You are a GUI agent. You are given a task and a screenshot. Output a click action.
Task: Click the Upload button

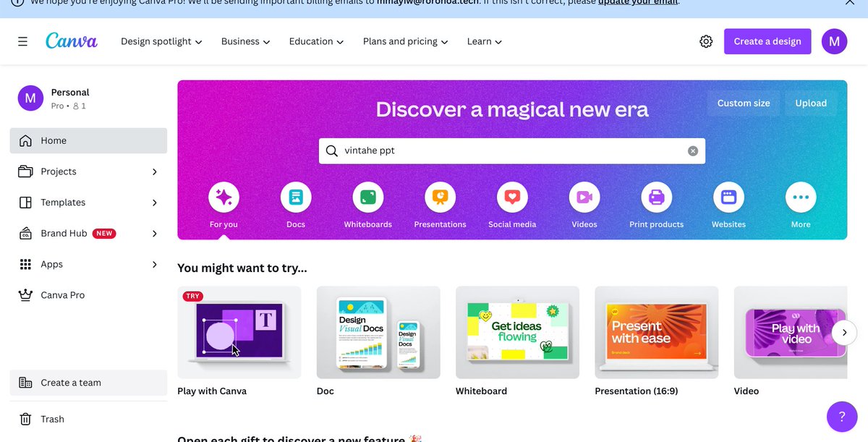click(811, 103)
